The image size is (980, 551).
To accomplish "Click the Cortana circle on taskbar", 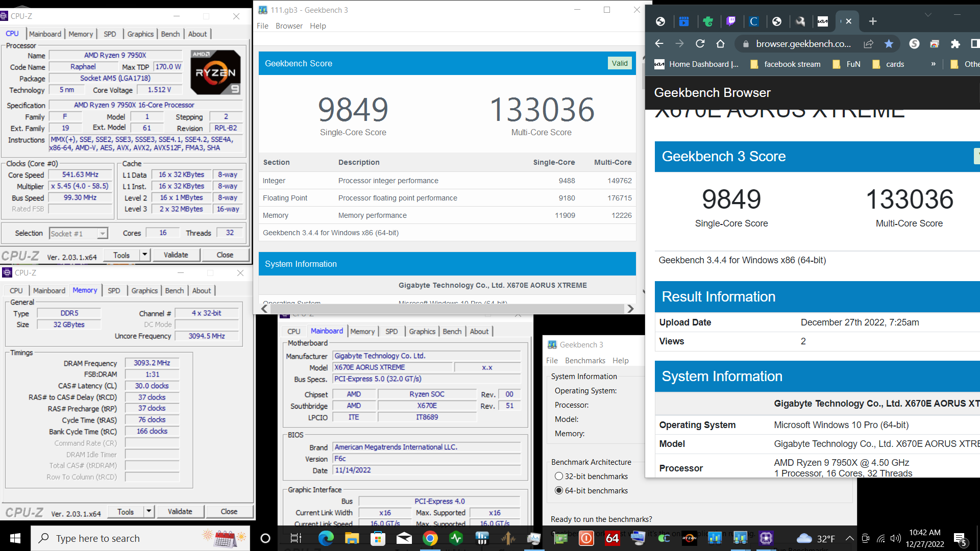I will [x=265, y=538].
